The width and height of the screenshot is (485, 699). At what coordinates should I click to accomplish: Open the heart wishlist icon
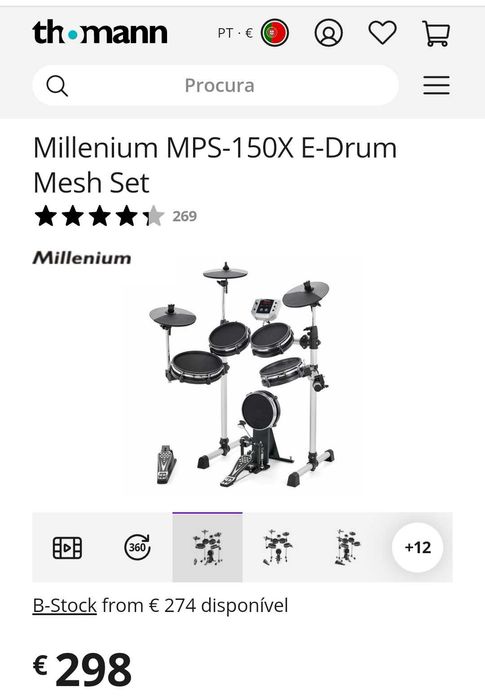[x=382, y=33]
